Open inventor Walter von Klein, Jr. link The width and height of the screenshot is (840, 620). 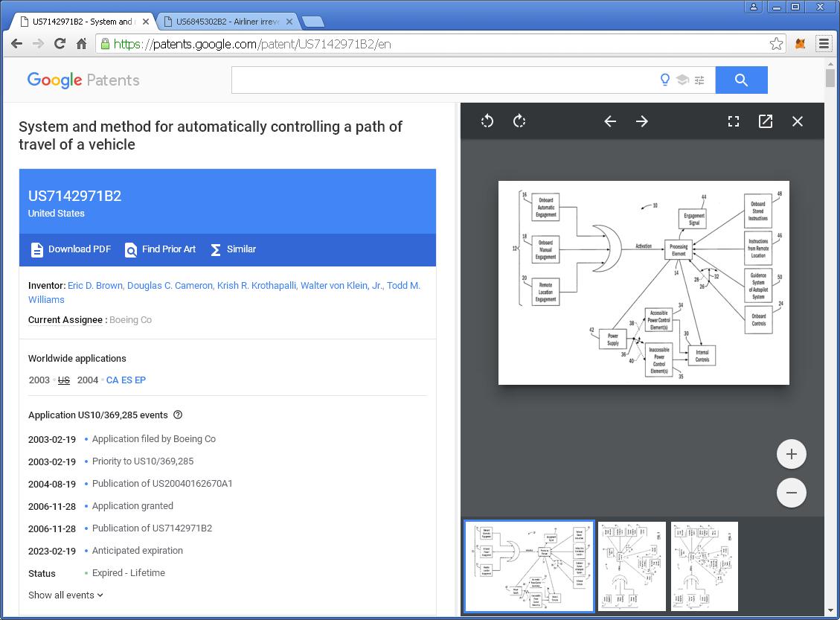[342, 286]
